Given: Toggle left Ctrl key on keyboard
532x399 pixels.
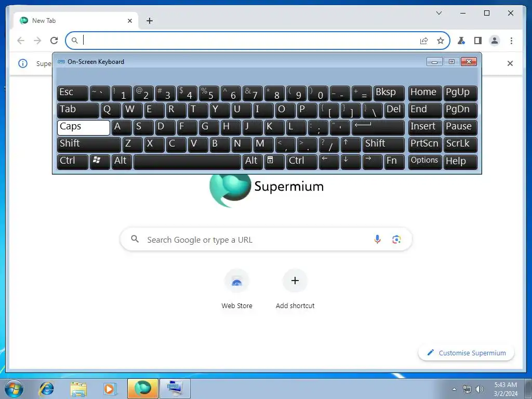Looking at the screenshot, I should click(x=73, y=162).
